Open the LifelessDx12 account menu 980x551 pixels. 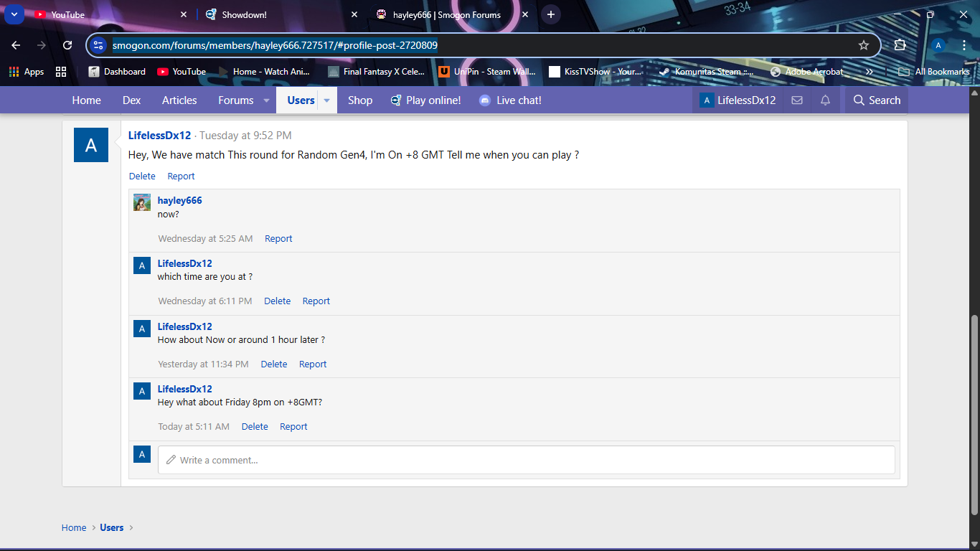coord(738,100)
